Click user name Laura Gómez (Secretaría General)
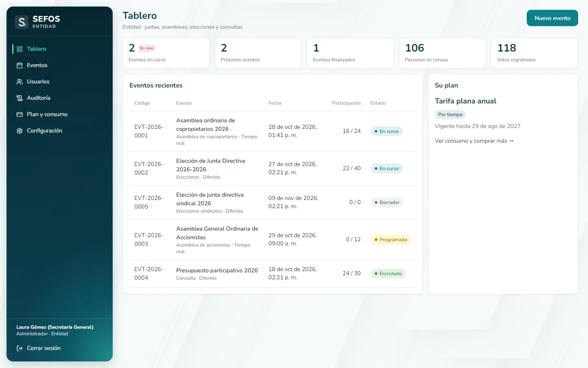This screenshot has width=588, height=368. [x=55, y=327]
